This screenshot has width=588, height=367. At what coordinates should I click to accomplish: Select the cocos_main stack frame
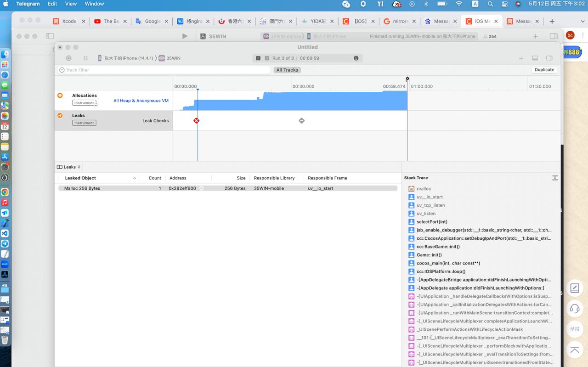coord(448,263)
